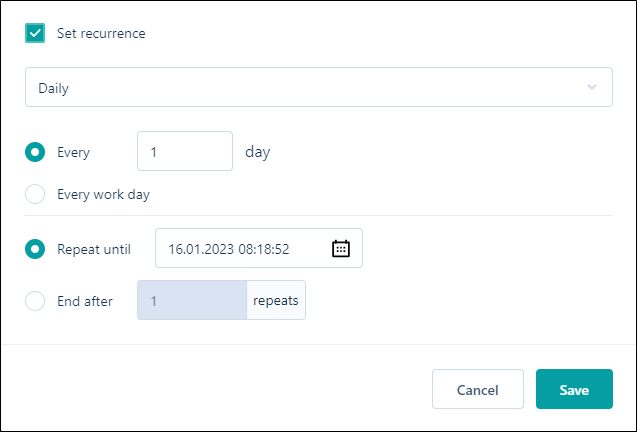Focus the day interval number field
637x432 pixels.
click(184, 152)
